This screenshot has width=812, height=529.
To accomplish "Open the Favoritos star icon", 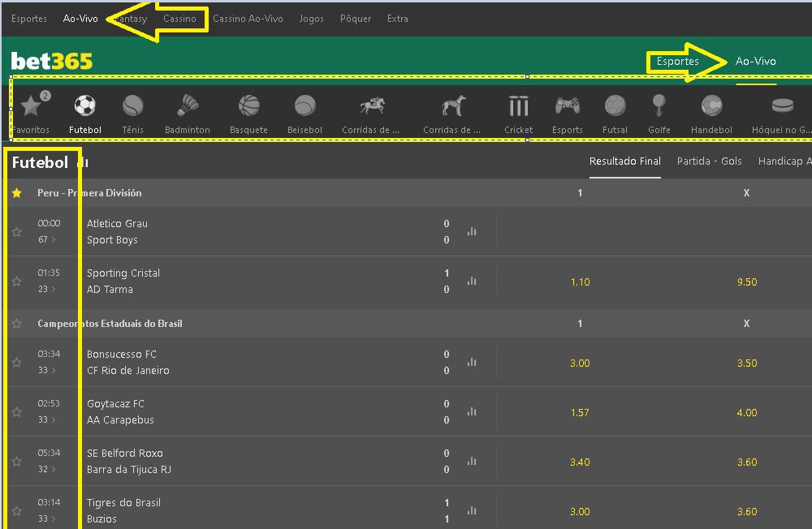I will [x=31, y=105].
